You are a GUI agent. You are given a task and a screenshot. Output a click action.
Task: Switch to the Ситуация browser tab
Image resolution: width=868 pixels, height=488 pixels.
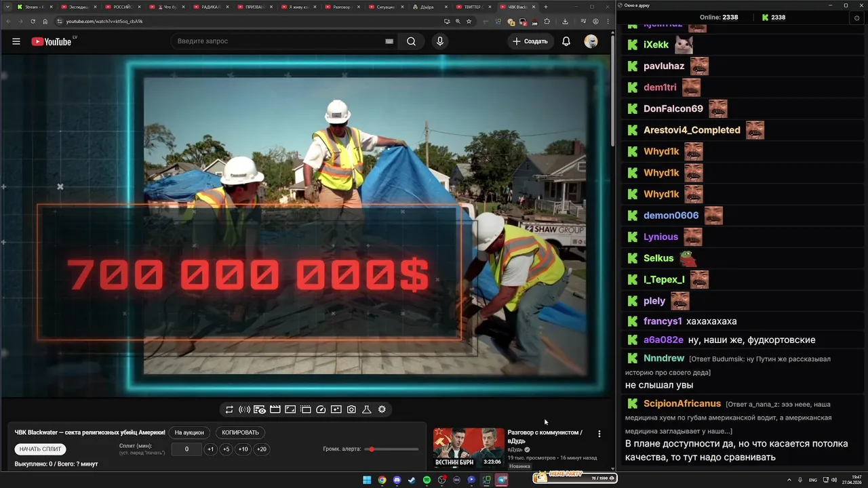pyautogui.click(x=387, y=7)
